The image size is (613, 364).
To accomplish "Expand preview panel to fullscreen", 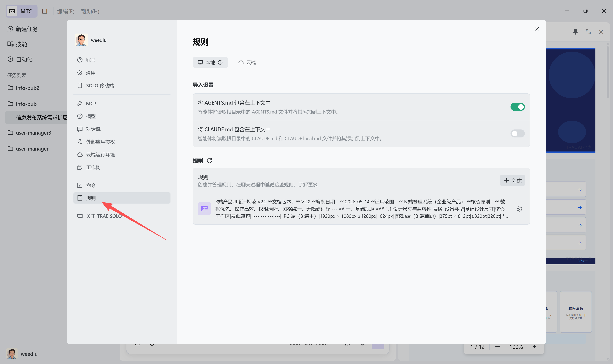I will click(588, 32).
